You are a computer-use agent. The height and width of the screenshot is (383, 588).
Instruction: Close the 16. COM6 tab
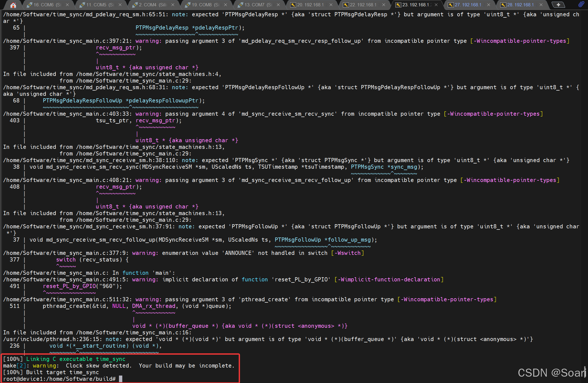point(67,5)
